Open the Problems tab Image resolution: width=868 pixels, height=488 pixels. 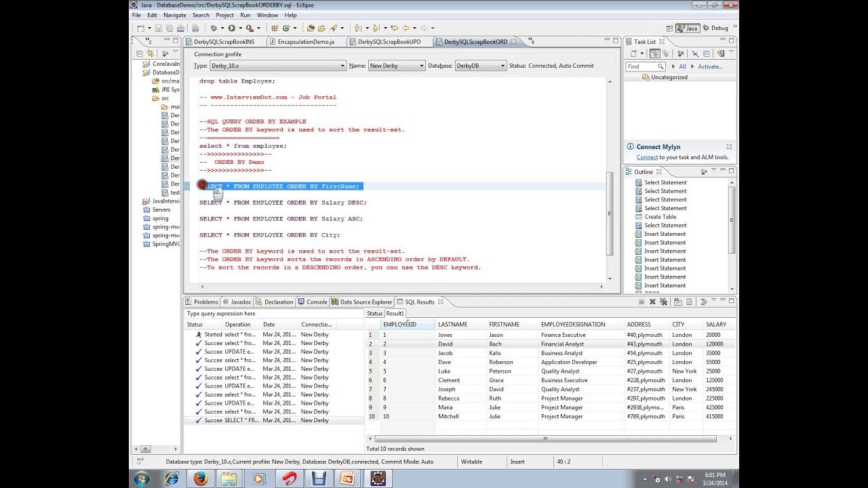(x=201, y=302)
